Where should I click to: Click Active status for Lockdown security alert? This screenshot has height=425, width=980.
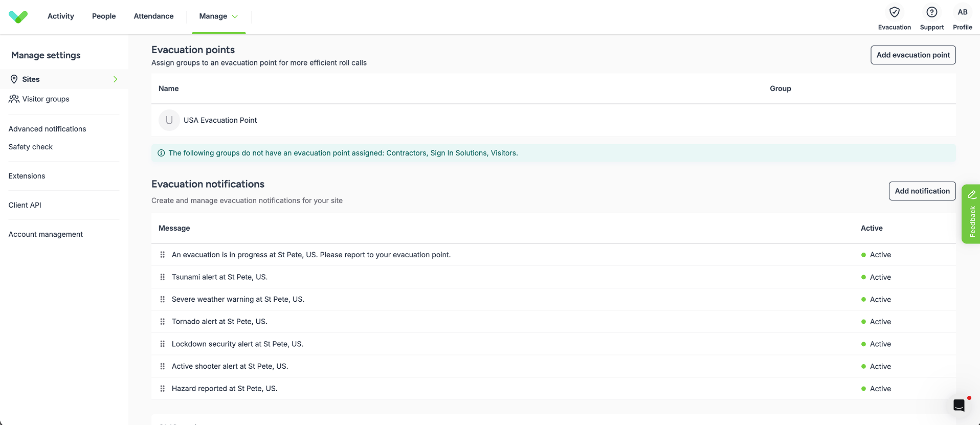[876, 344]
